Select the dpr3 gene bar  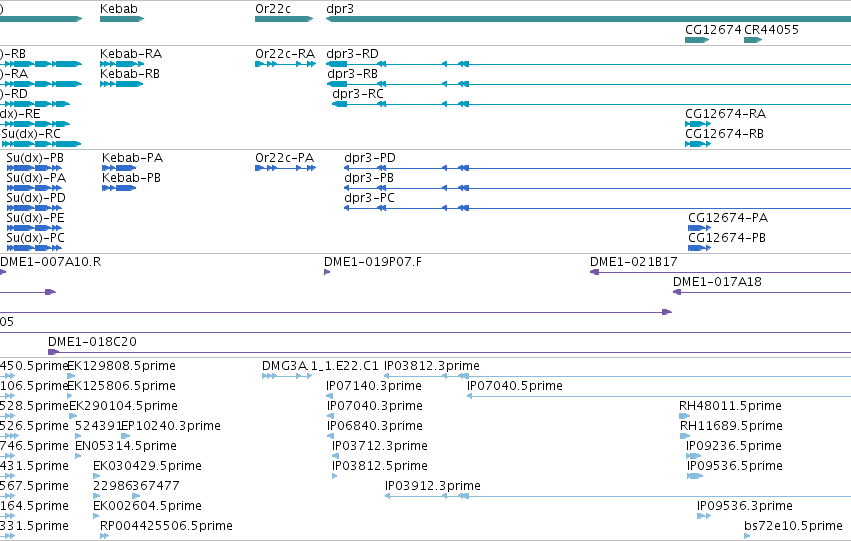588,19
